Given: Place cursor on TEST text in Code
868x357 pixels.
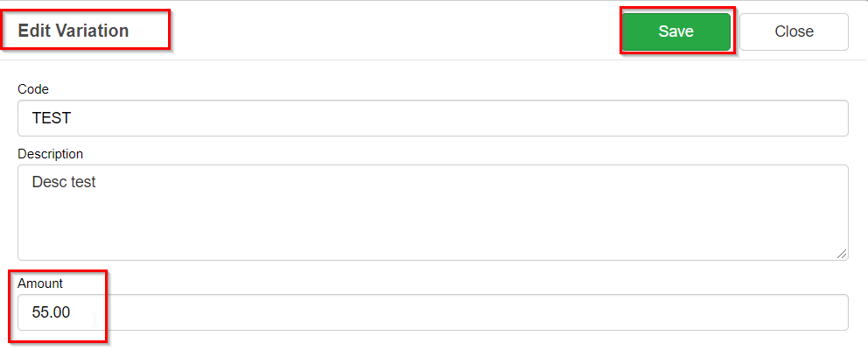Looking at the screenshot, I should pyautogui.click(x=51, y=118).
